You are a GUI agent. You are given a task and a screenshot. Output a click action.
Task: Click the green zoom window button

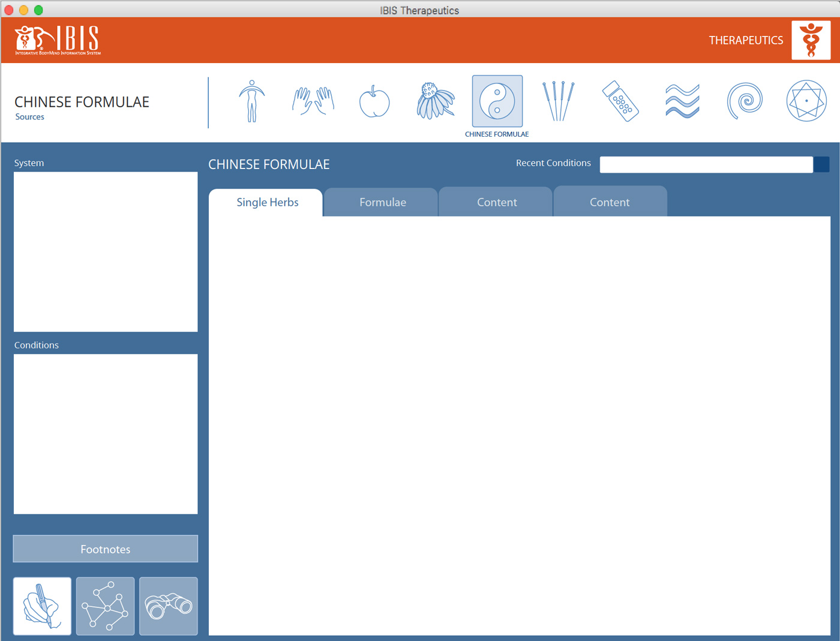[38, 10]
